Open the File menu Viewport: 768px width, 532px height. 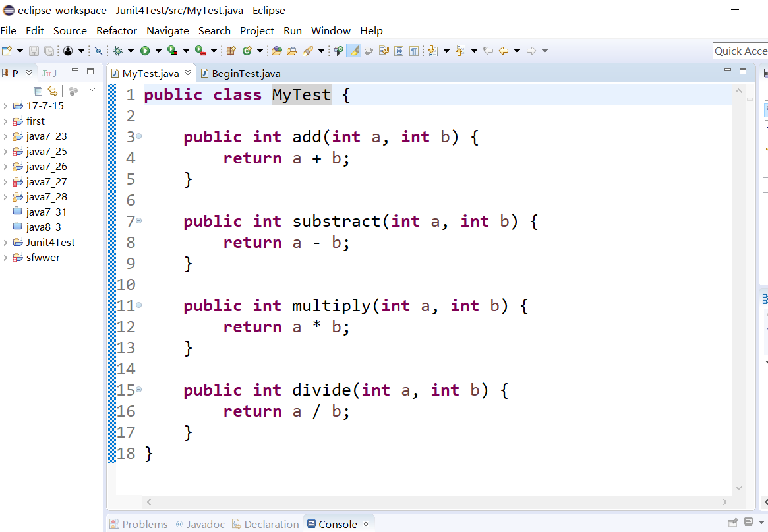pos(9,30)
